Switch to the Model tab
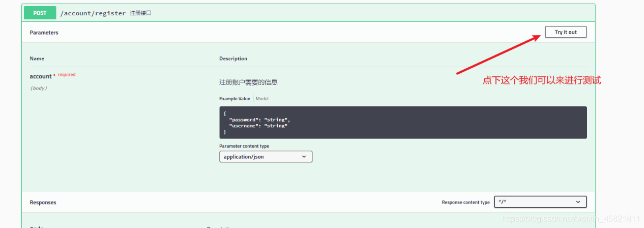This screenshot has width=644, height=228. tap(262, 99)
